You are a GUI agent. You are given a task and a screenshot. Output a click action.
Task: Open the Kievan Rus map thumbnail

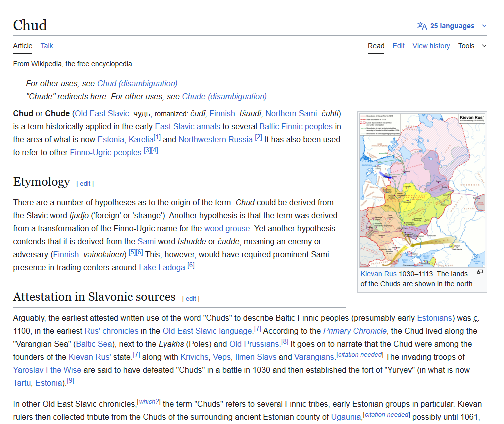click(422, 190)
